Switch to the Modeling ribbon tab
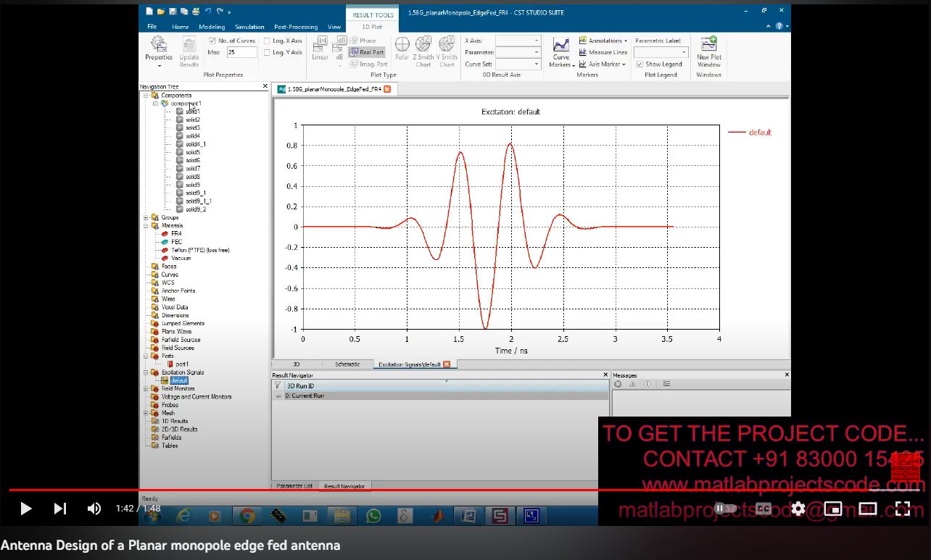 click(x=212, y=27)
